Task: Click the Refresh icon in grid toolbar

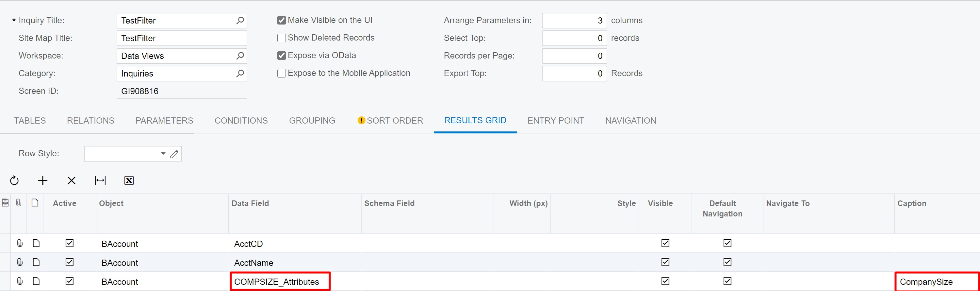Action: pos(14,180)
